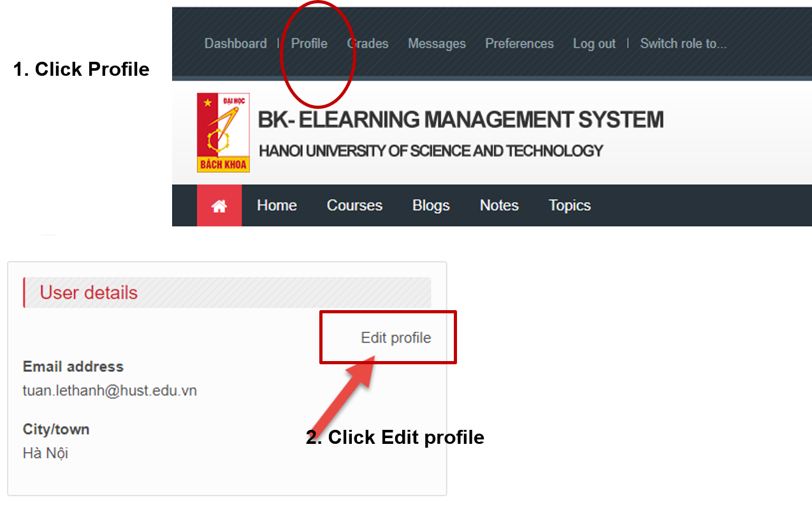Click the Bach Khoa university logo
Screen dimensions: 812x505
(223, 132)
